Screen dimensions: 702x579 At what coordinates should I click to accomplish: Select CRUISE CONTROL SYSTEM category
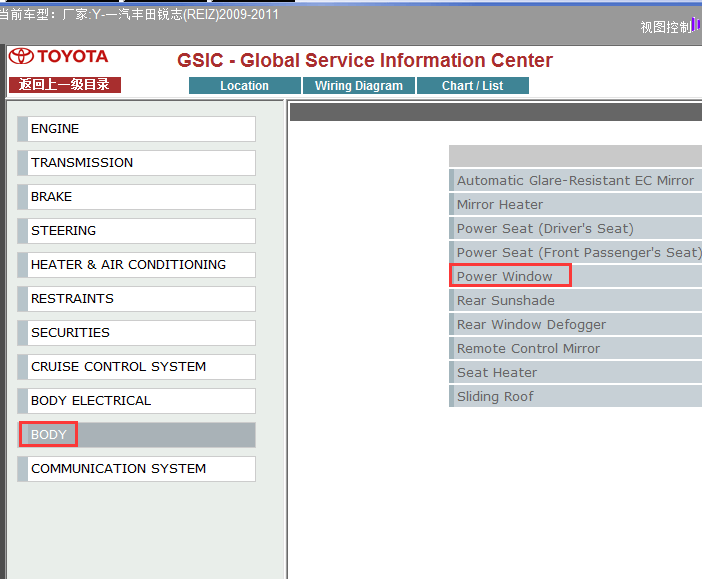[137, 367]
